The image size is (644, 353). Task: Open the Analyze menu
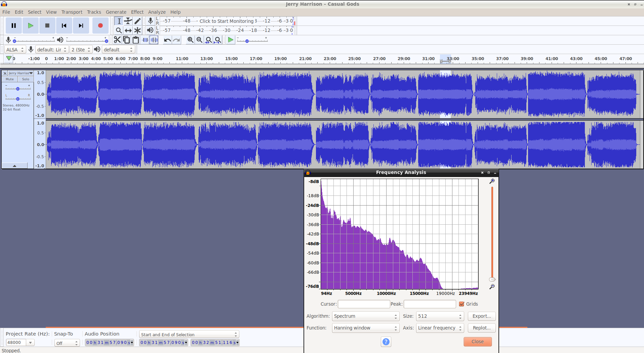point(157,12)
